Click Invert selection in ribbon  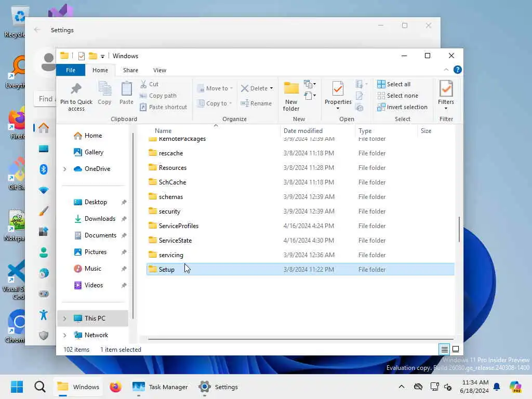coord(403,107)
